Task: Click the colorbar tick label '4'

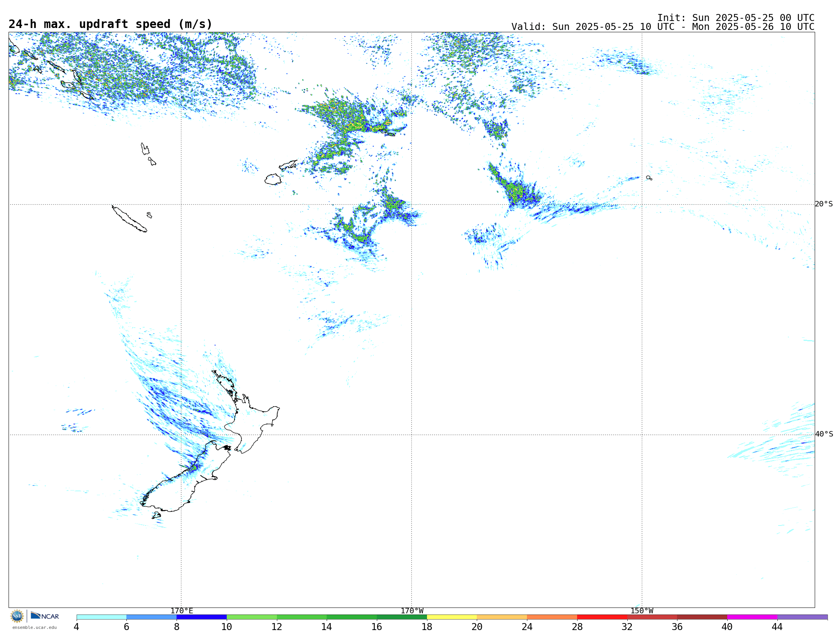Action: 77,627
